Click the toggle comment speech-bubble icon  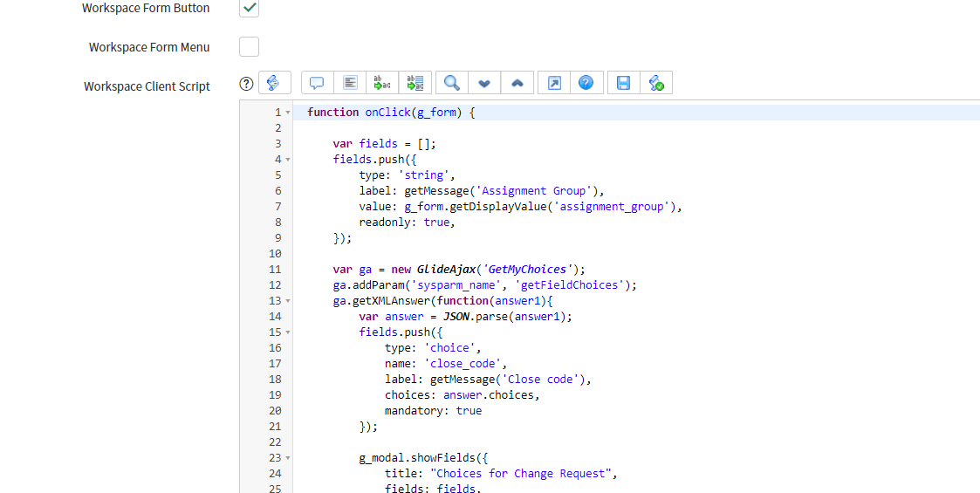[317, 83]
